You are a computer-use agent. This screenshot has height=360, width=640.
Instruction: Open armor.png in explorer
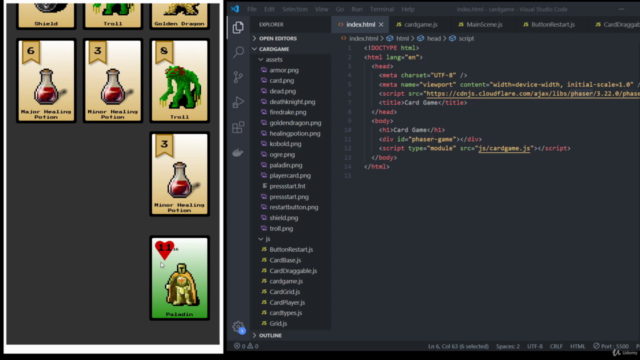pos(284,70)
